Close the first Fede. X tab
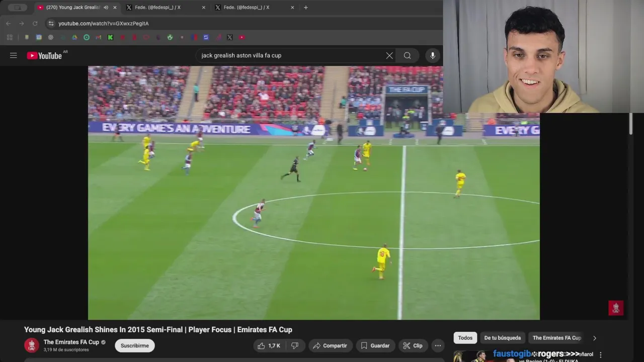This screenshot has width=644, height=362. [203, 8]
